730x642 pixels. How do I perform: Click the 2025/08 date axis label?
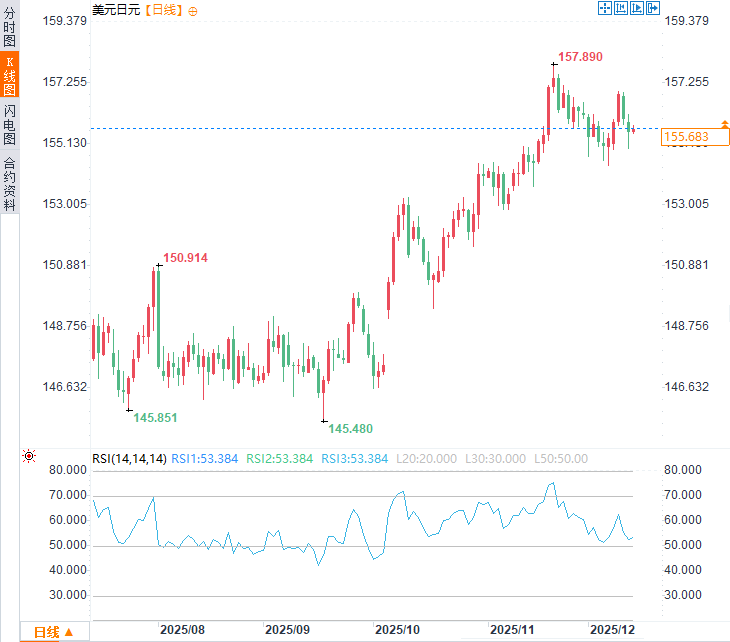point(182,629)
